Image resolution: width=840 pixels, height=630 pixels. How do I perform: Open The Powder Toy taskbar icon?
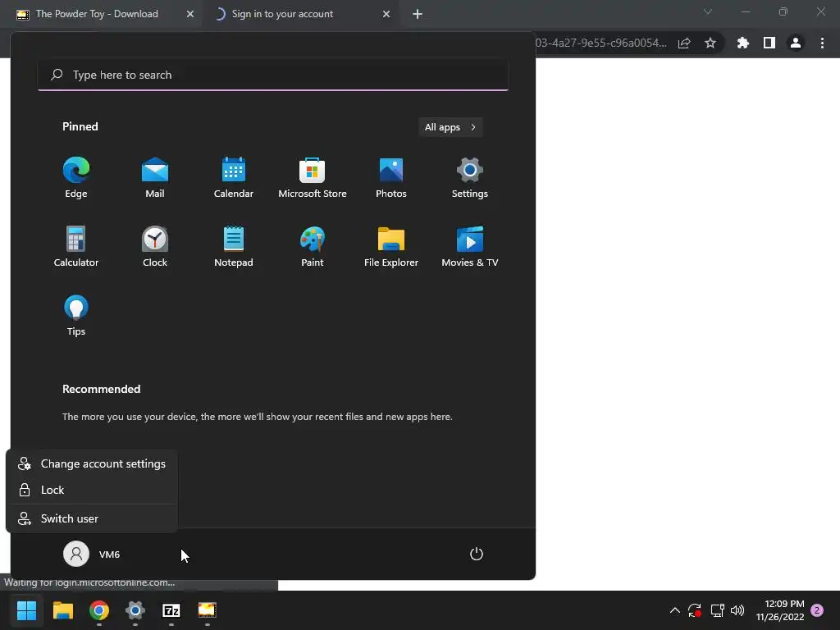point(208,610)
